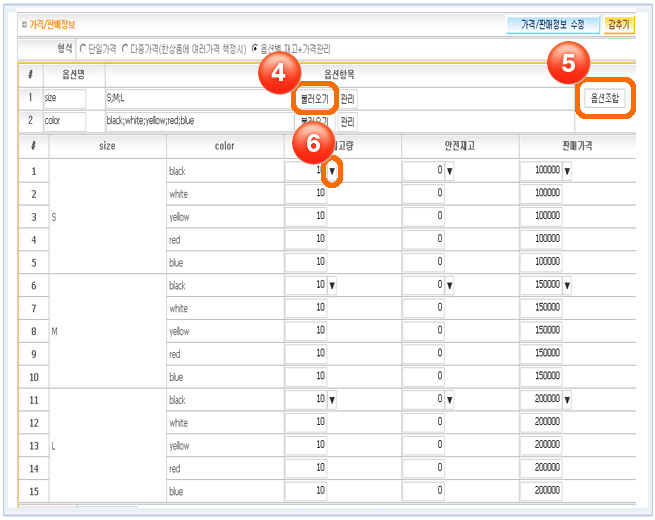Viewport: 655px width, 520px height.
Task: Click the safety stock arrow for S black
Action: pyautogui.click(x=449, y=171)
